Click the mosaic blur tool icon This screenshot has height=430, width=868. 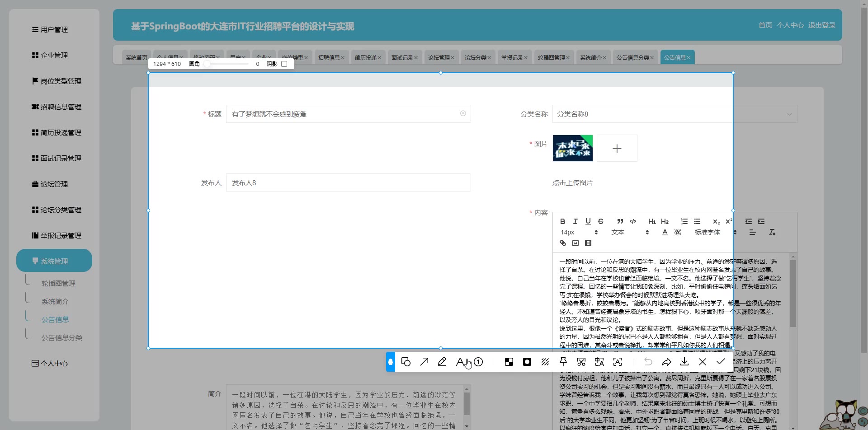[509, 362]
